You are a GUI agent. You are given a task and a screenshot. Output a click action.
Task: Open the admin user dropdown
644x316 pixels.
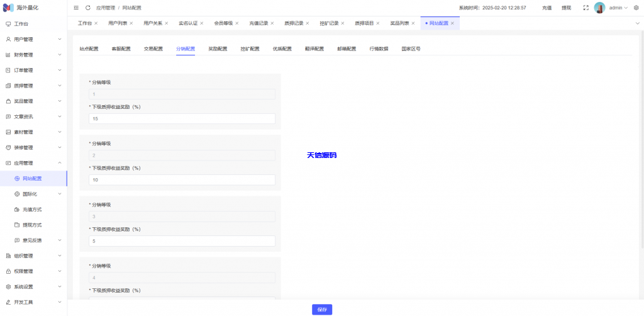(618, 8)
